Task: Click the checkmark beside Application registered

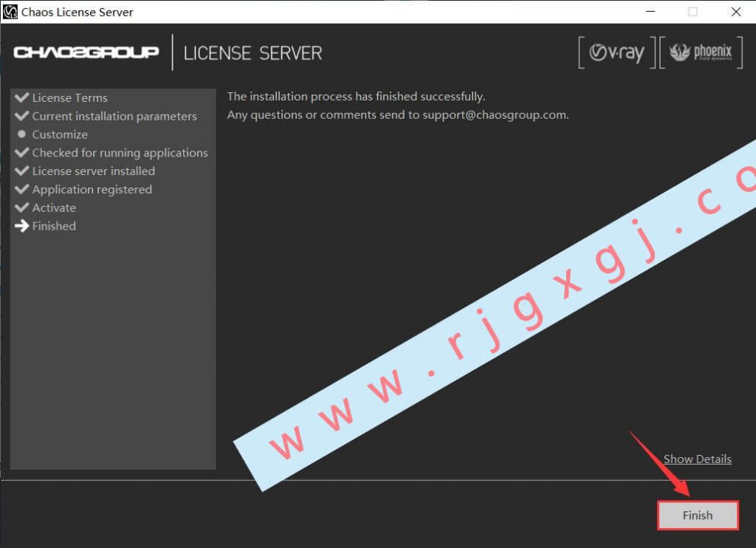Action: click(x=21, y=189)
